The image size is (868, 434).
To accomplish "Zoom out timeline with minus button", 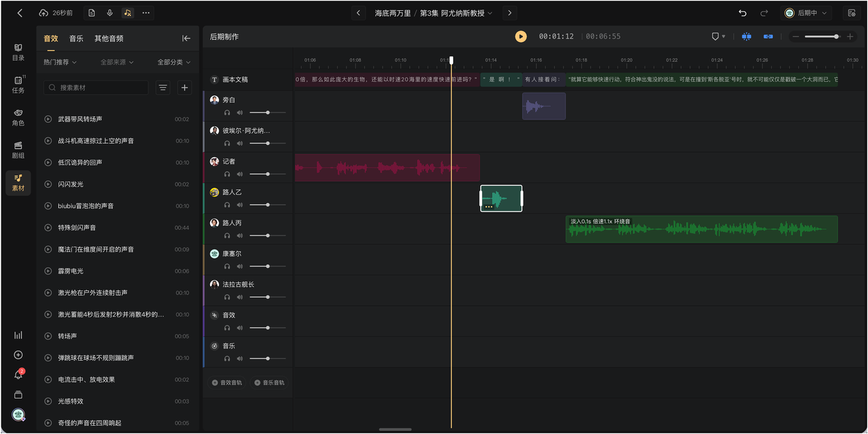I will pos(795,37).
